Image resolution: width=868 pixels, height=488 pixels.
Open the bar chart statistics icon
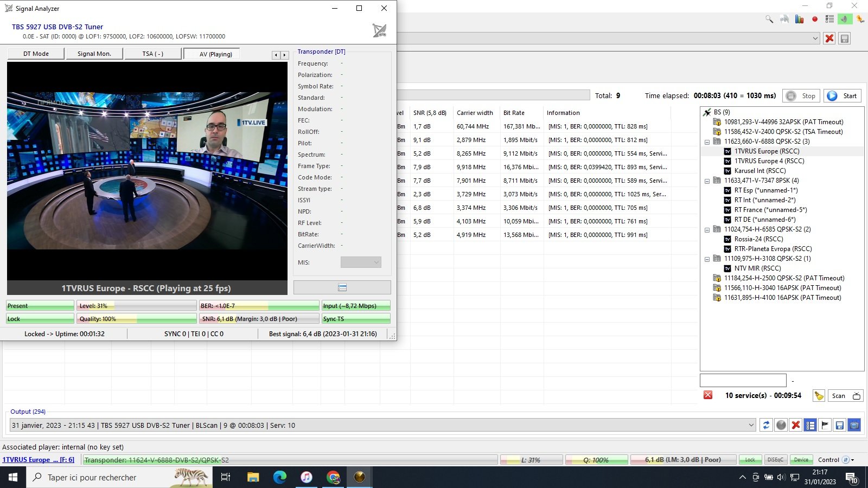pos(799,20)
